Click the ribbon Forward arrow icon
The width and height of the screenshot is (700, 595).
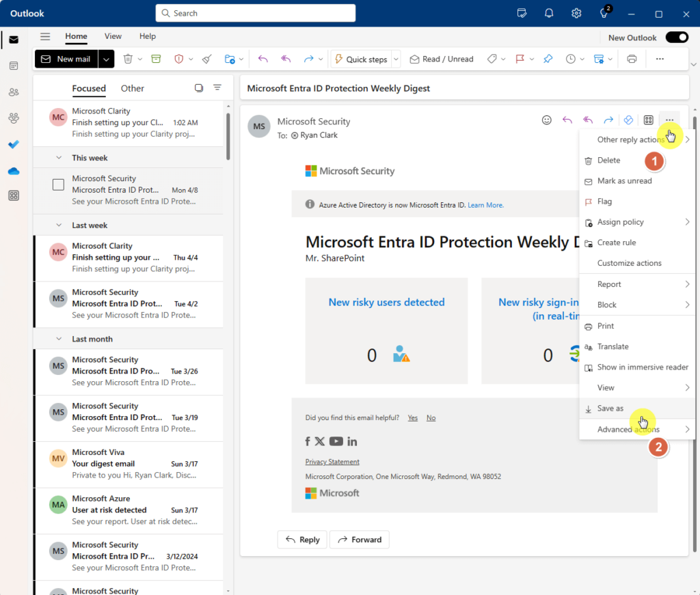308,59
